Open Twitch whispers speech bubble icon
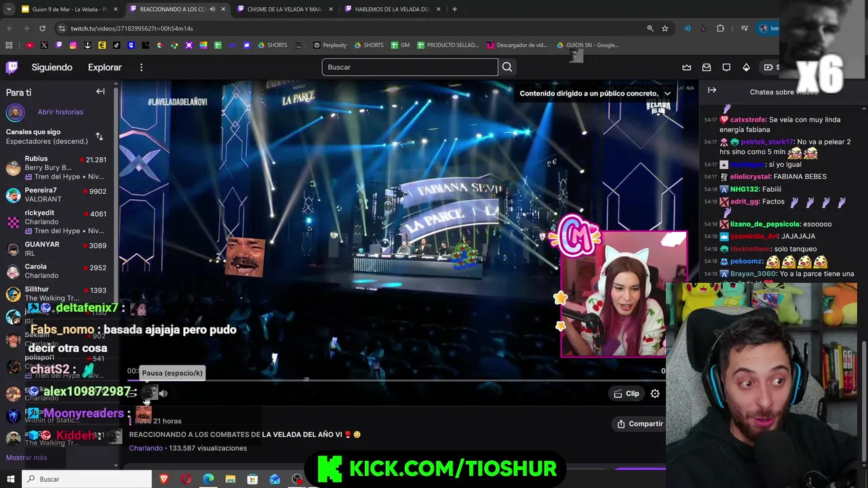868x488 pixels. tap(726, 67)
